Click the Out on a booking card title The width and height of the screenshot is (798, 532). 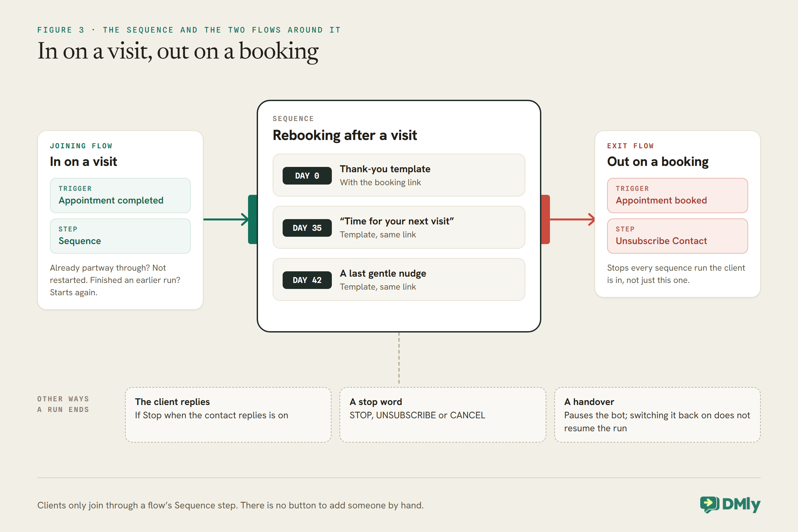(x=658, y=162)
